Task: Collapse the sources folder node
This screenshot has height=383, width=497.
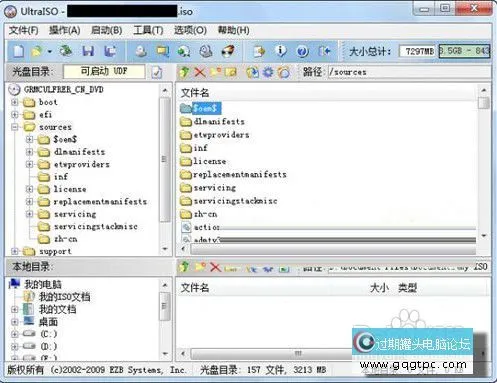Action: (x=14, y=127)
